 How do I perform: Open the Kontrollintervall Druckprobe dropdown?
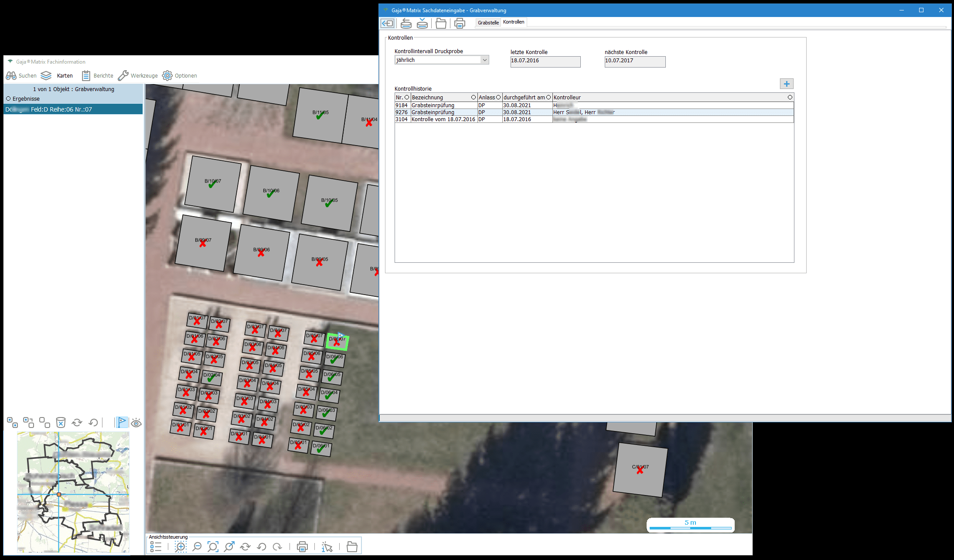click(x=484, y=60)
